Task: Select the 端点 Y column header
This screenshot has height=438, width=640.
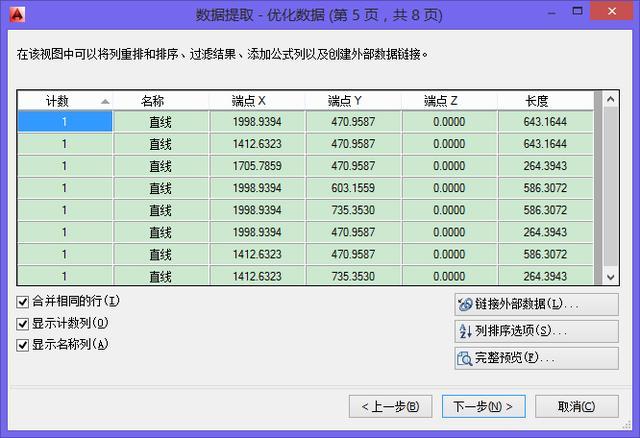Action: pyautogui.click(x=353, y=101)
